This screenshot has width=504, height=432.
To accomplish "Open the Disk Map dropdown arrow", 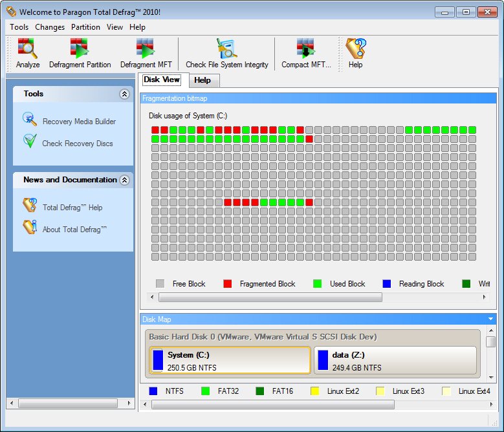I will (x=491, y=319).
